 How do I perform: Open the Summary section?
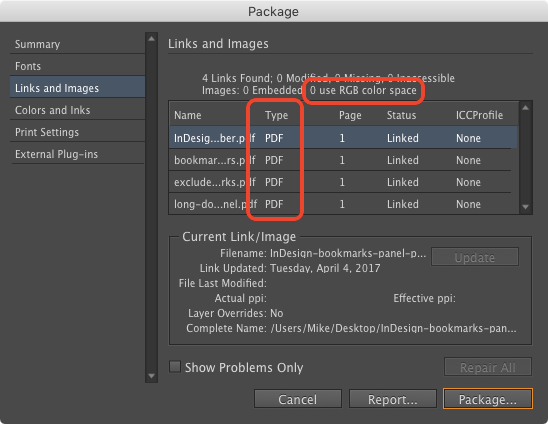[x=77, y=44]
